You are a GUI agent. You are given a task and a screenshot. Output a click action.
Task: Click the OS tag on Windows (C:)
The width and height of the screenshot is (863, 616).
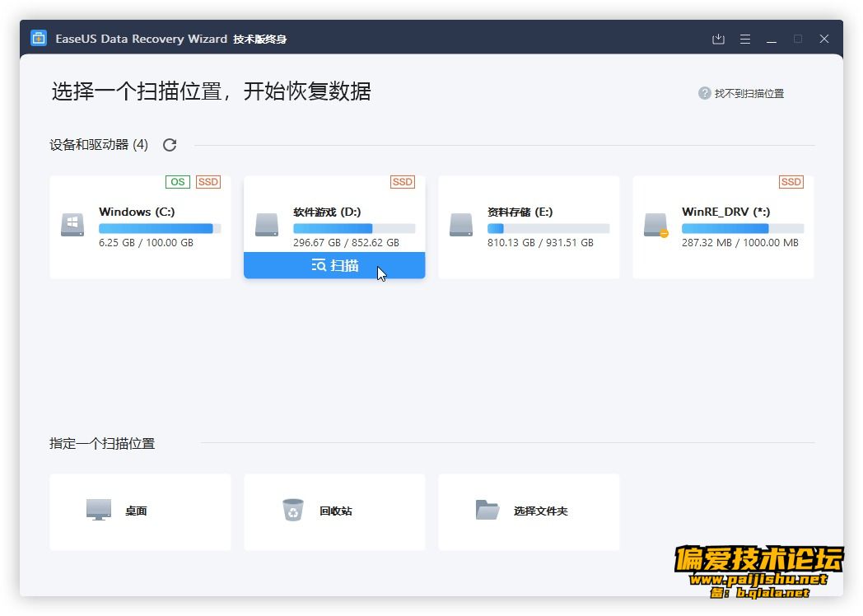point(178,182)
